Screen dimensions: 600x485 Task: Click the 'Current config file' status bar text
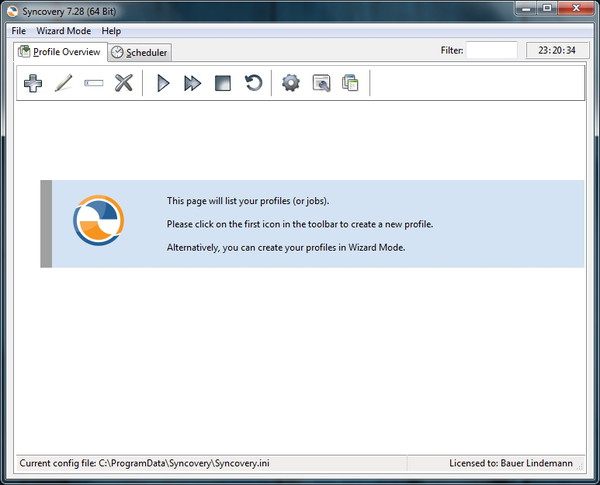(x=144, y=463)
